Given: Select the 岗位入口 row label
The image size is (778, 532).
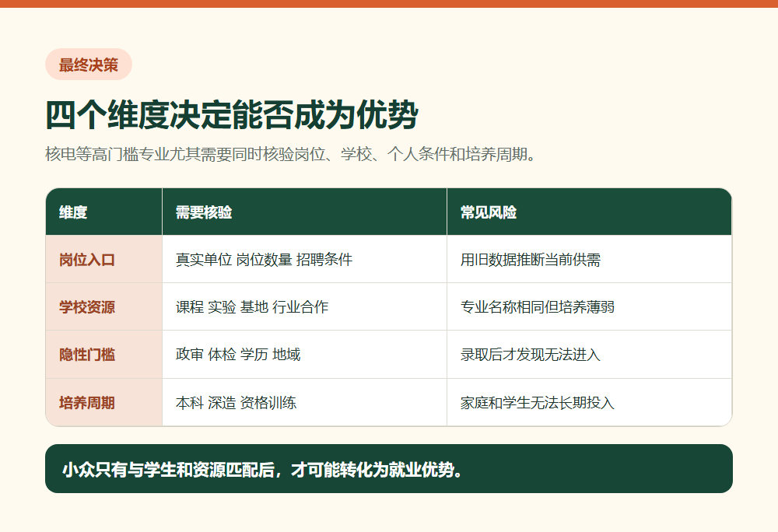Looking at the screenshot, I should pos(103,259).
